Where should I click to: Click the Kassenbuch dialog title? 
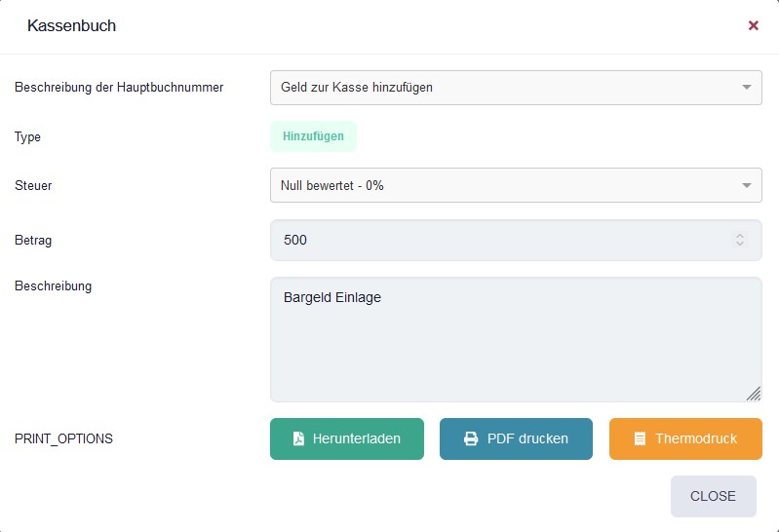tap(71, 25)
